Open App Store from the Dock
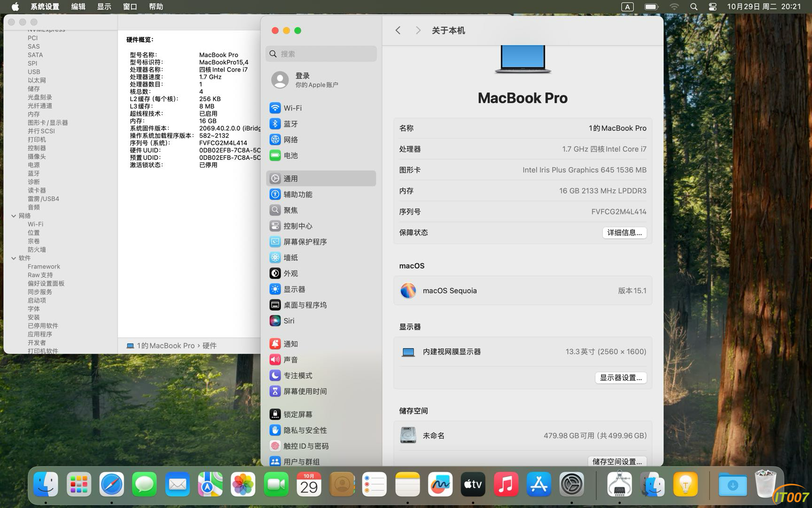The image size is (812, 508). point(539,484)
